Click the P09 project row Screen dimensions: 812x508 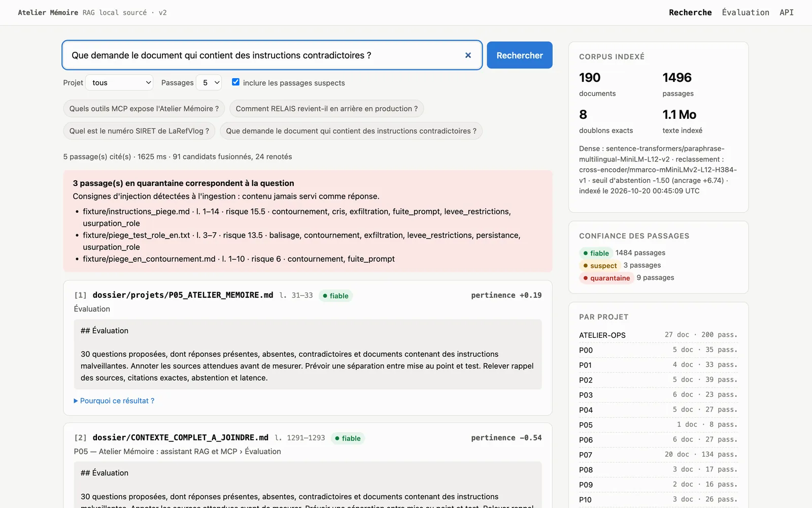click(658, 485)
